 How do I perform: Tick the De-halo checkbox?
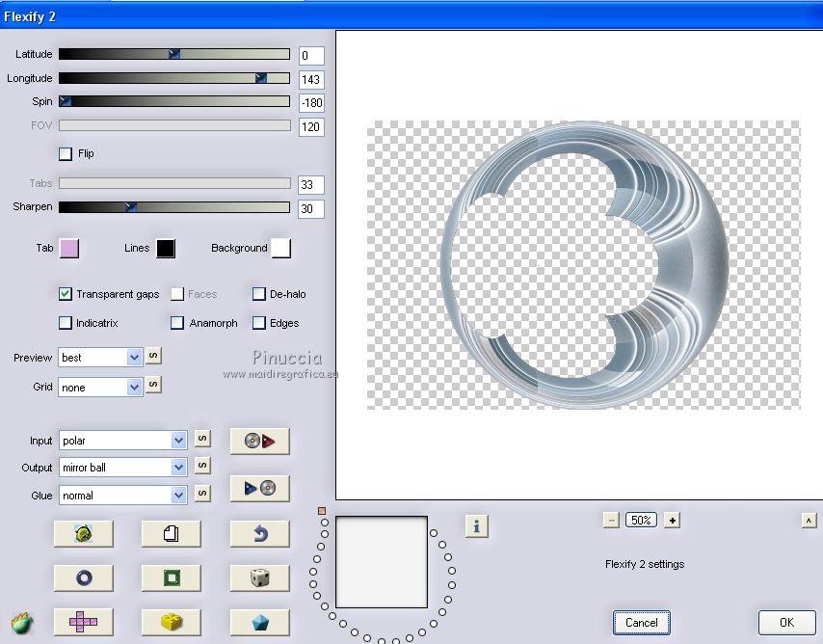tap(259, 294)
